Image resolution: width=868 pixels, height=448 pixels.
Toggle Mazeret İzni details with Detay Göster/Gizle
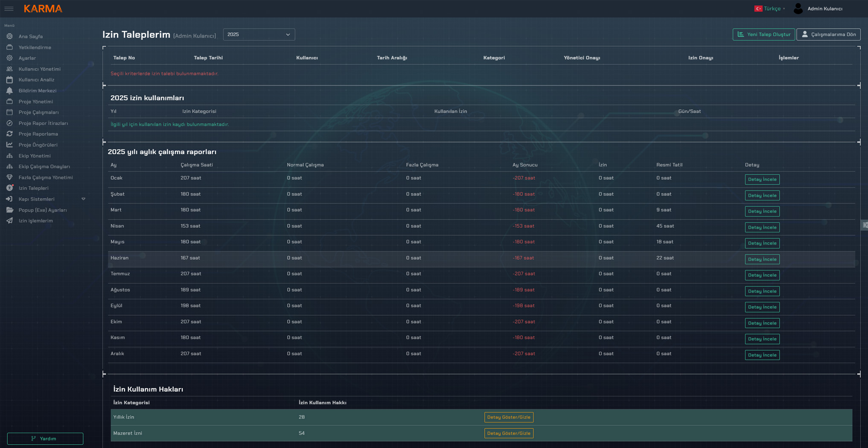[x=508, y=433]
